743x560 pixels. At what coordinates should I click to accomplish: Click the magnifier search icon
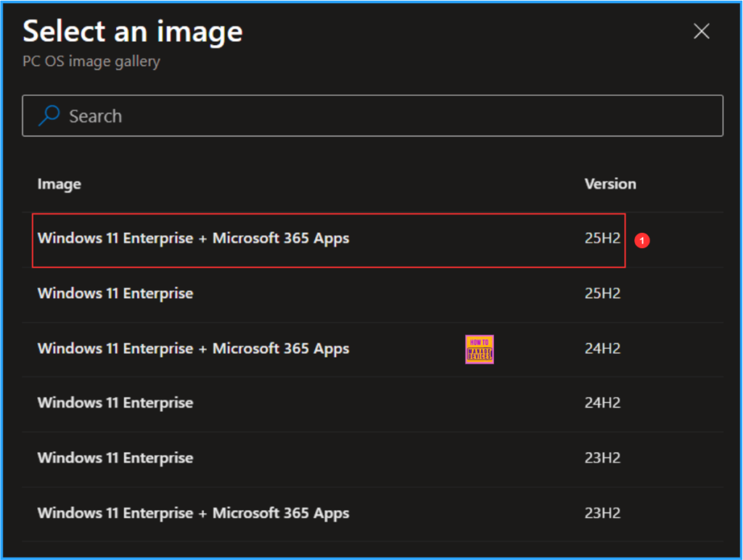click(x=49, y=116)
